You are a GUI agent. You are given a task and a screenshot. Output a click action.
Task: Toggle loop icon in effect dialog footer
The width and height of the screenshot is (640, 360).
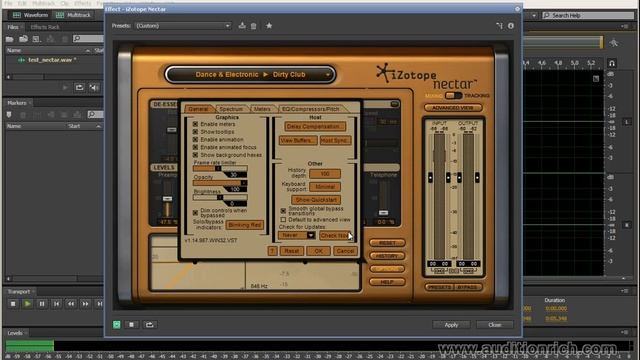click(149, 324)
